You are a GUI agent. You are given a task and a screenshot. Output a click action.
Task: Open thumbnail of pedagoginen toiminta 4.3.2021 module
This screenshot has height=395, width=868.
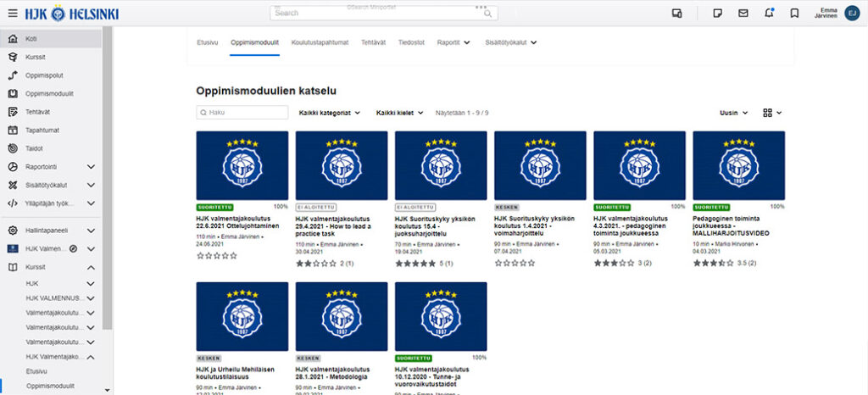[639, 165]
